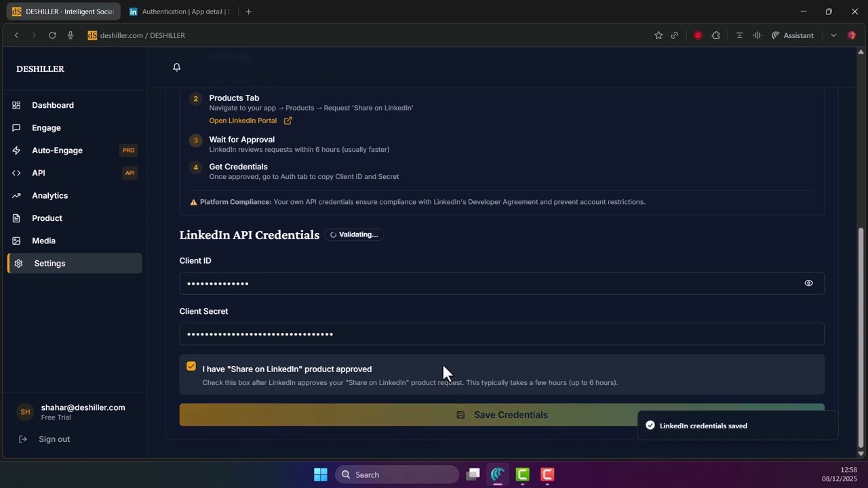Click the 'Get Credentials' step heading
868x488 pixels.
pos(238,167)
